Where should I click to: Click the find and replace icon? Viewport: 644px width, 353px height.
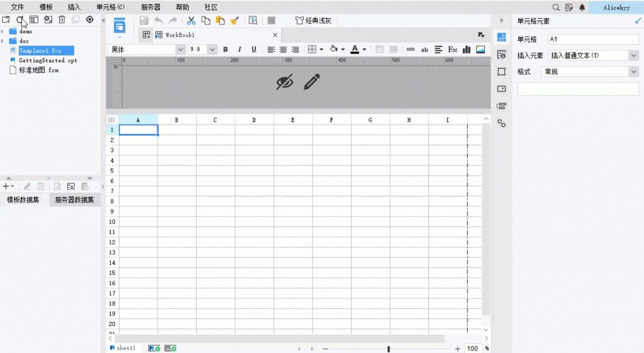point(253,21)
